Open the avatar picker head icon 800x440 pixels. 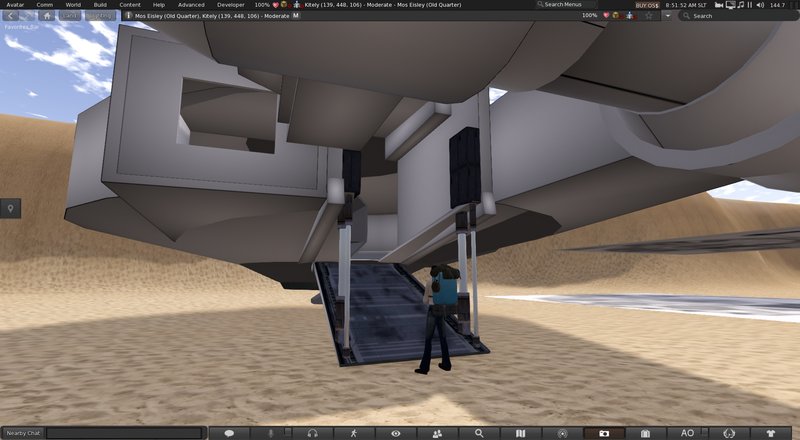click(x=729, y=433)
